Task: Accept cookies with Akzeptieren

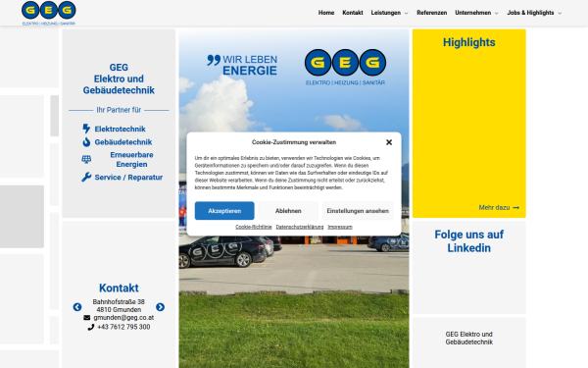Action: pos(224,211)
